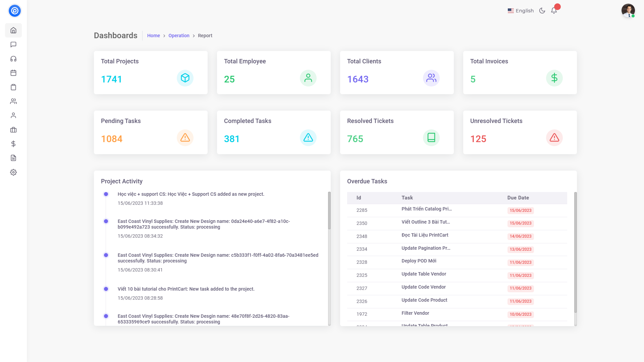Select the headphones support icon in the sidebar

[x=13, y=59]
